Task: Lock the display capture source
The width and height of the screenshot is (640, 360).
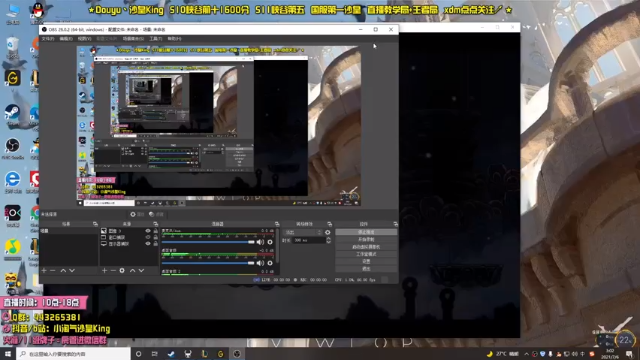Action: click(156, 244)
